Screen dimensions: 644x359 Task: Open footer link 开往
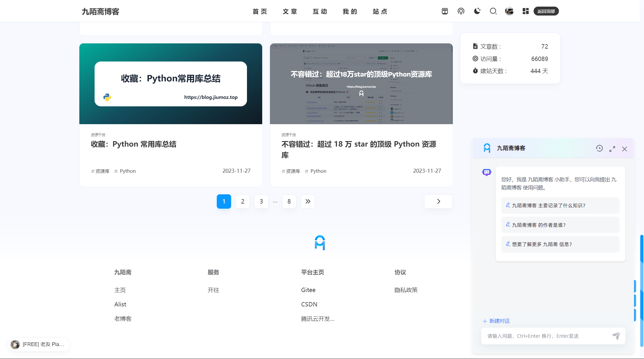213,290
